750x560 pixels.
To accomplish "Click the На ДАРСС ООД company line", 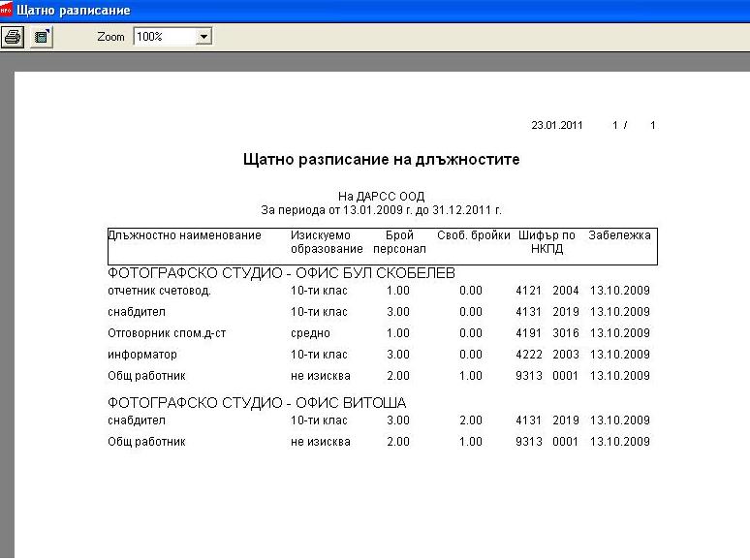I will point(381,196).
